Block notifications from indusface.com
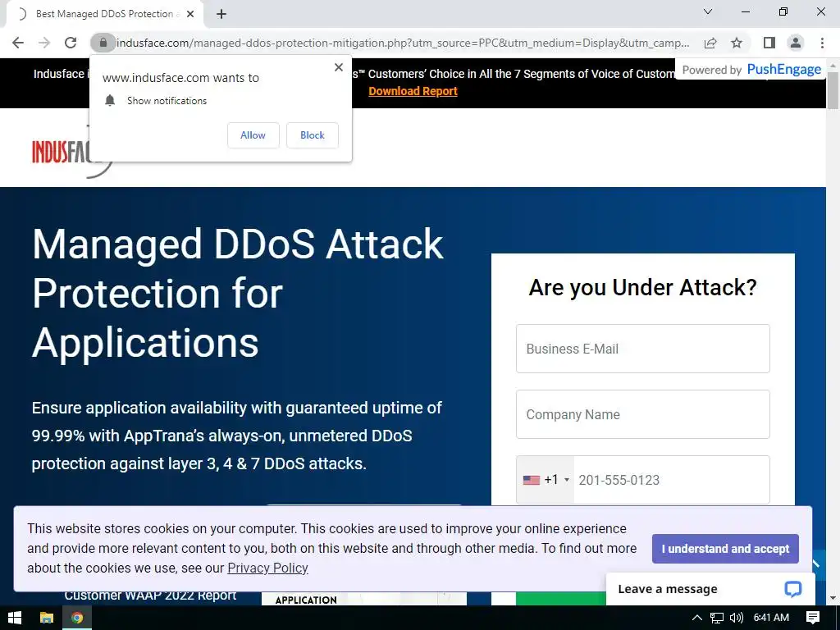Image resolution: width=840 pixels, height=630 pixels. (x=313, y=135)
